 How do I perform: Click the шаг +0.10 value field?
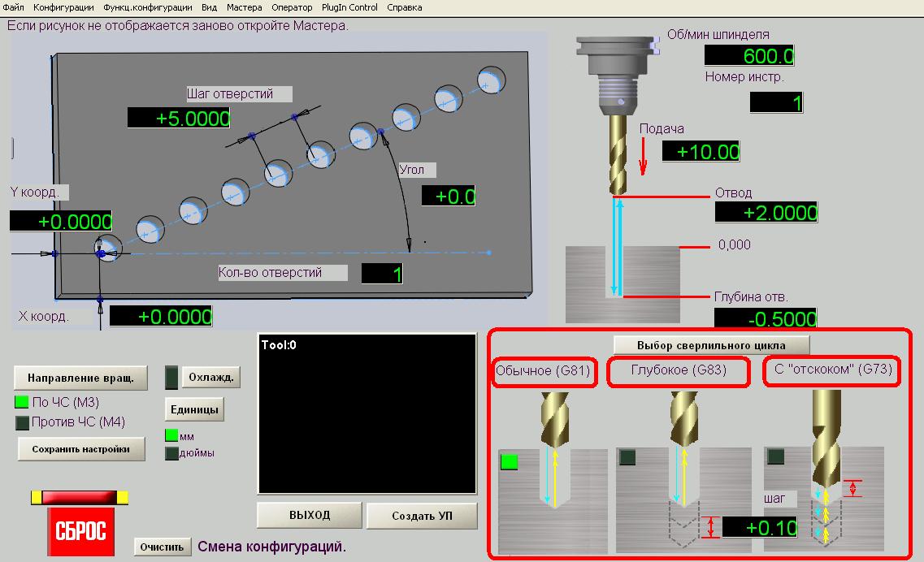click(760, 527)
